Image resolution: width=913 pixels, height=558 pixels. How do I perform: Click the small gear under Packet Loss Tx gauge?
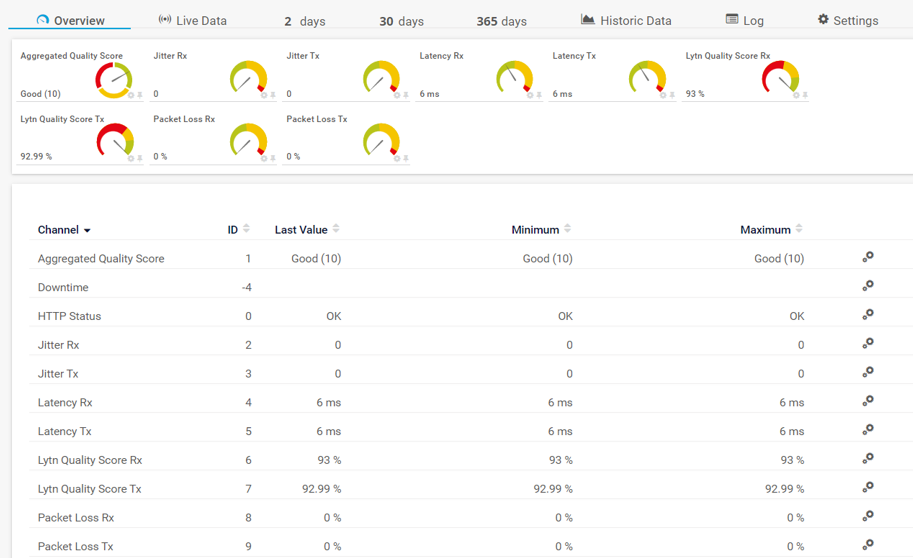(x=397, y=158)
